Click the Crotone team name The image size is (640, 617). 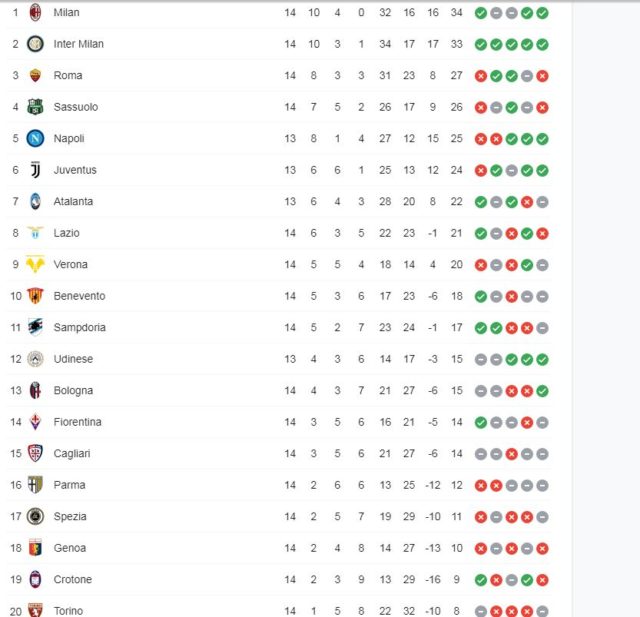(72, 579)
